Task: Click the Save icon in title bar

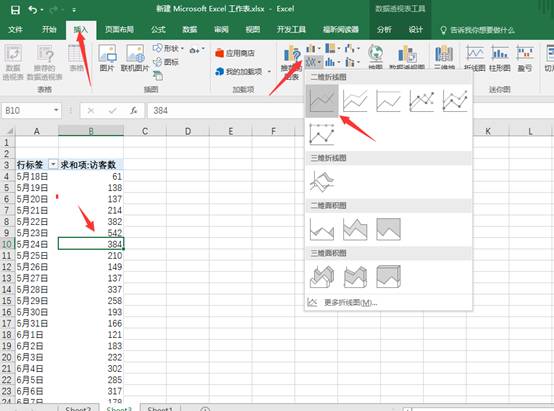Action: (15, 10)
